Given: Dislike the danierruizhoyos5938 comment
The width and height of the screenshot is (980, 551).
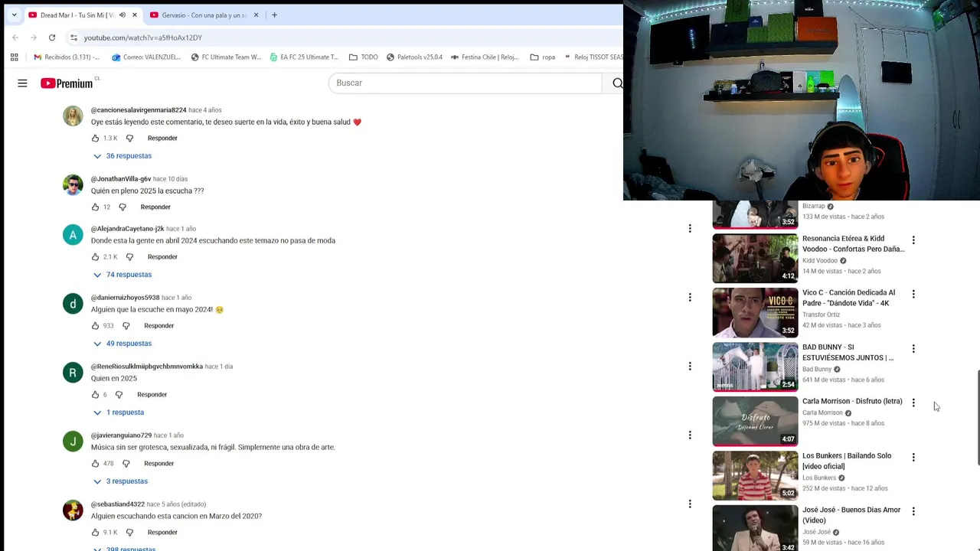Looking at the screenshot, I should click(x=126, y=326).
